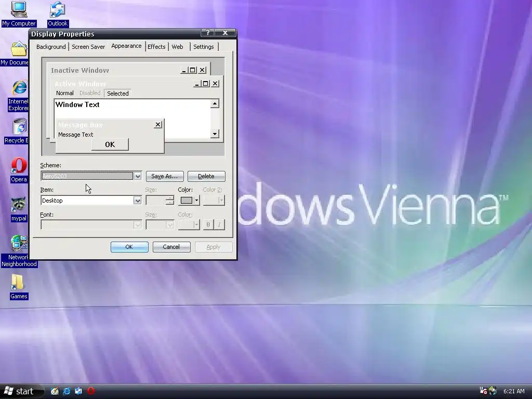Click the Selected menu item in preview
The image size is (532, 399).
[117, 94]
